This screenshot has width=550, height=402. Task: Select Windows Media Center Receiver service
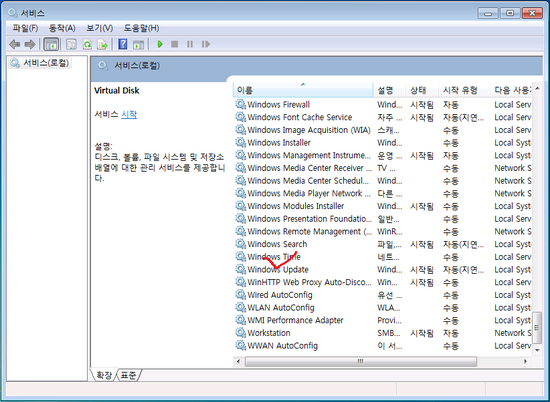(309, 168)
